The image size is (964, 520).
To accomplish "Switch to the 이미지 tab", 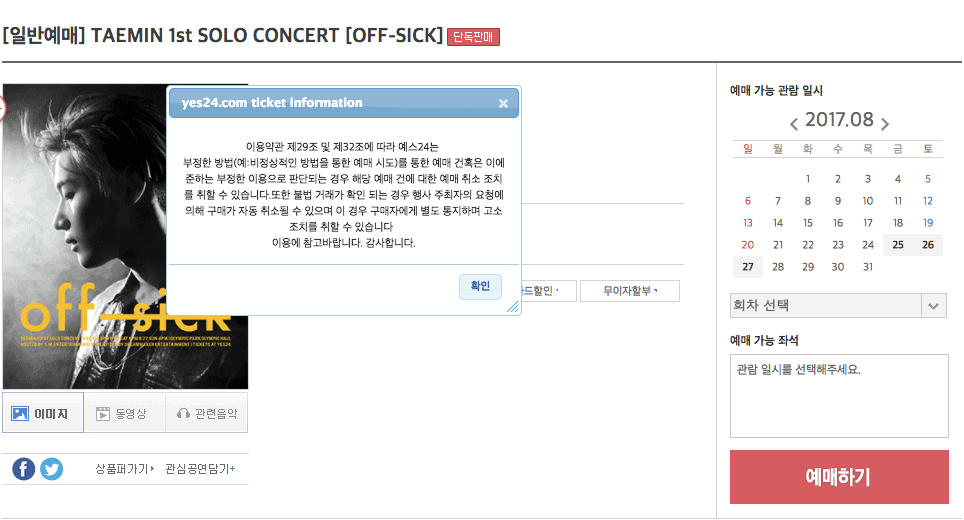I will [x=43, y=413].
